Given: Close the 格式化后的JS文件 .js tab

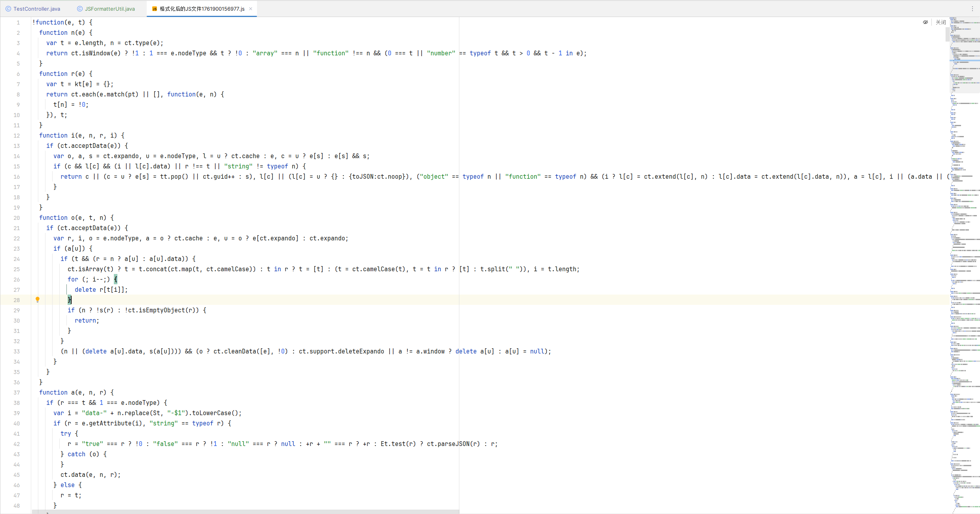Looking at the screenshot, I should coord(251,9).
